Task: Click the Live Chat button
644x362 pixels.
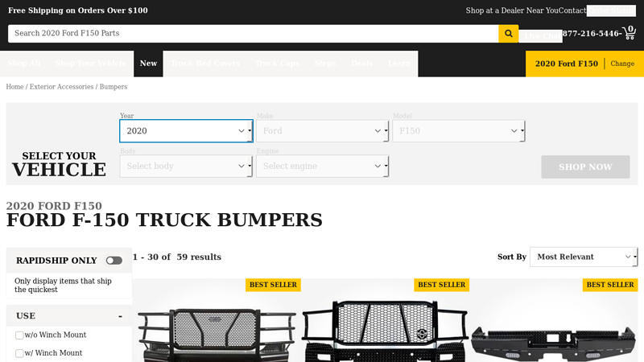Action: (540, 36)
